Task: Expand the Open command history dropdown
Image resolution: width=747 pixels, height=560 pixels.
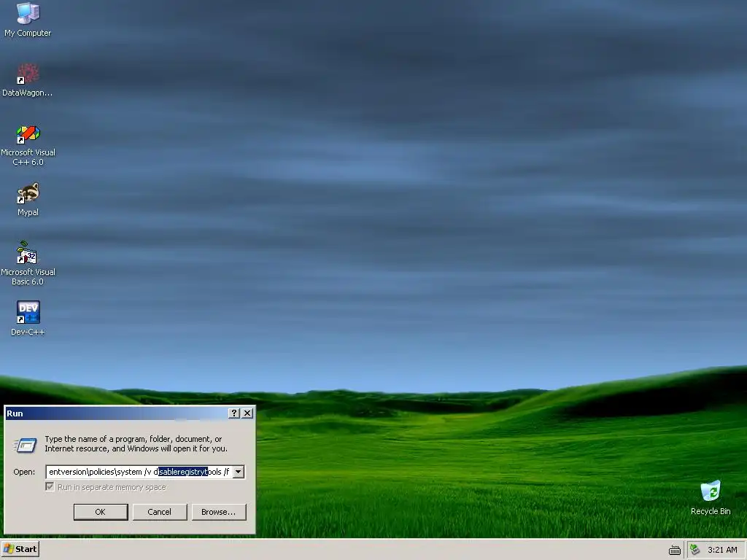Action: click(239, 472)
